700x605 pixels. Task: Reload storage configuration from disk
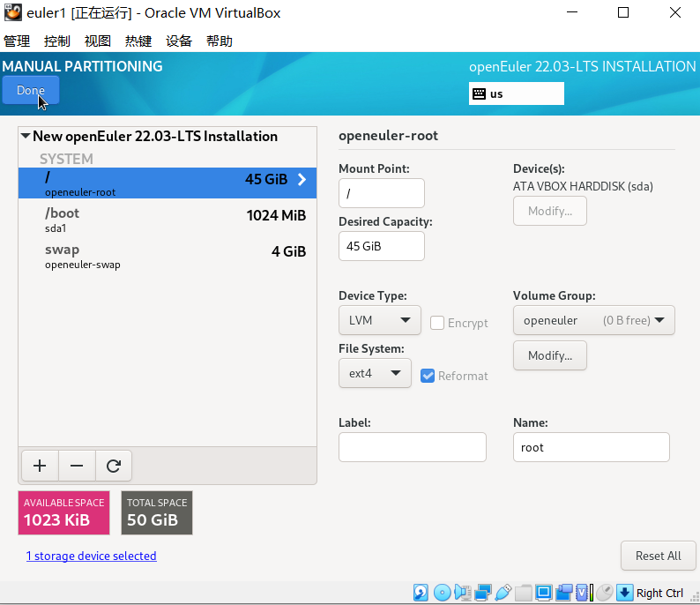tap(114, 466)
